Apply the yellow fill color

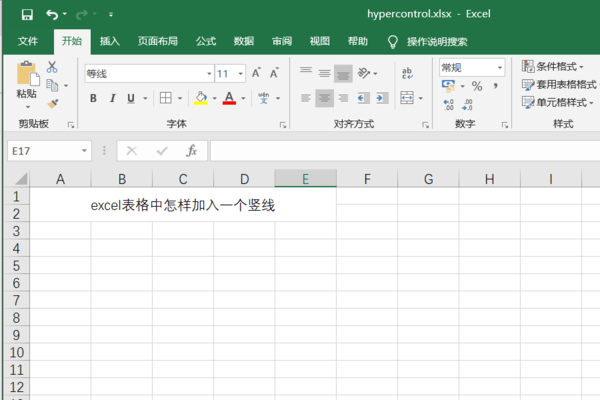[x=200, y=98]
